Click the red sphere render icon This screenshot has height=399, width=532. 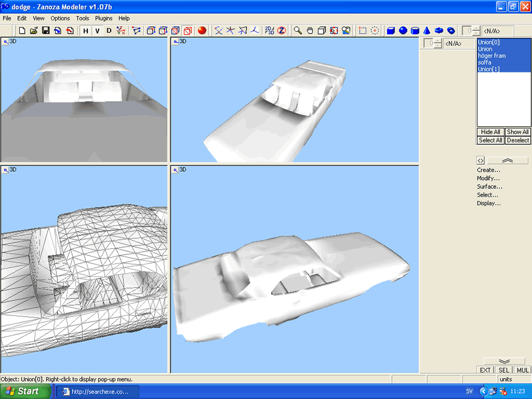[x=202, y=31]
